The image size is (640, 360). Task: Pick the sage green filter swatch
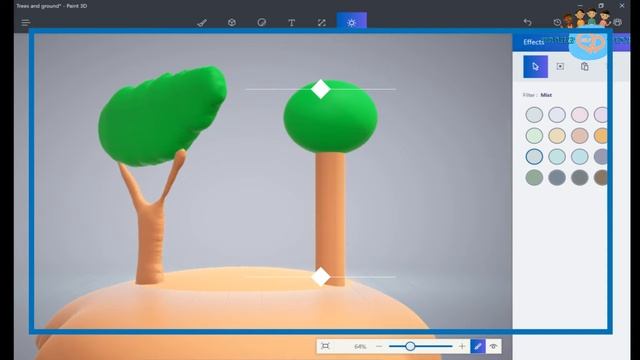click(x=534, y=178)
